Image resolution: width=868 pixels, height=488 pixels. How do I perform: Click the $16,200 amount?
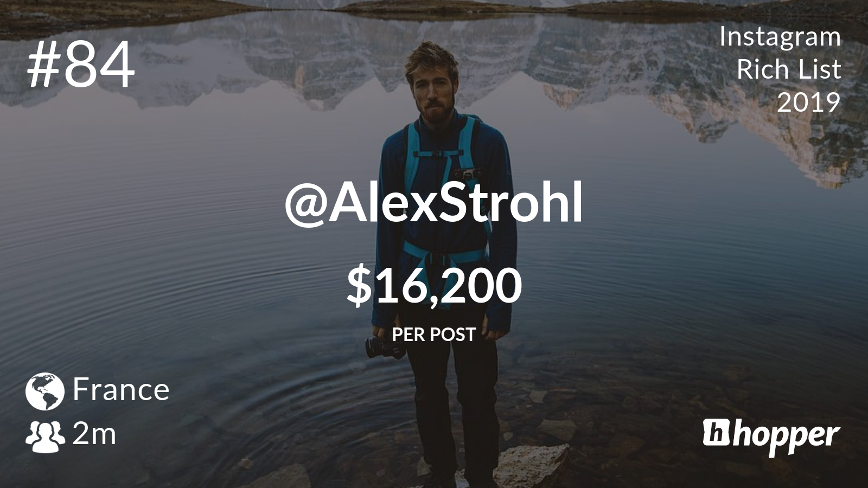(x=434, y=286)
